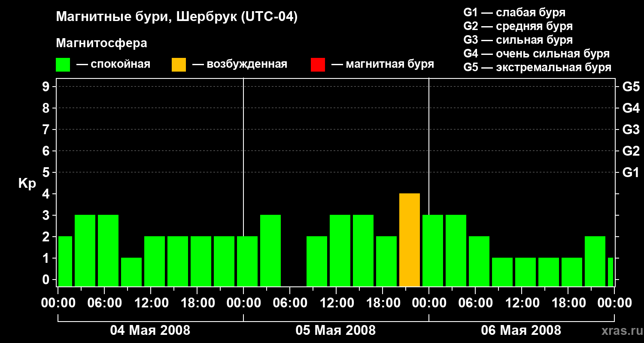Image resolution: width=644 pixels, height=343 pixels.
Task: Click the '06 Мая 2008' date label
Action: coord(521,331)
